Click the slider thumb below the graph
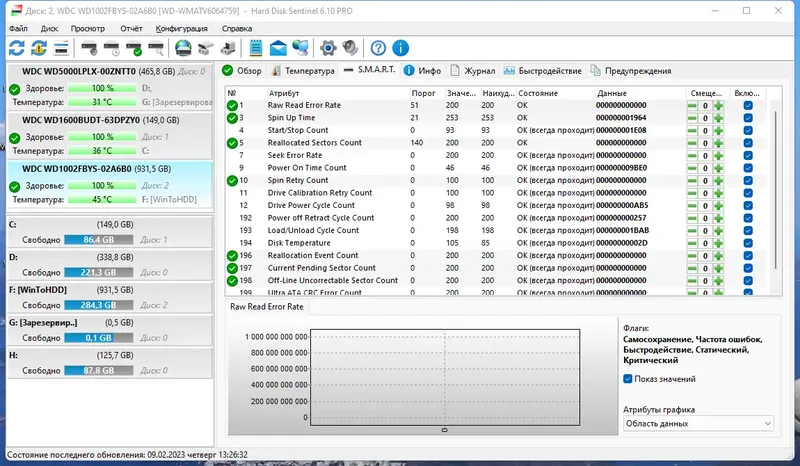Viewport: 800px width, 466px height. pos(444,430)
